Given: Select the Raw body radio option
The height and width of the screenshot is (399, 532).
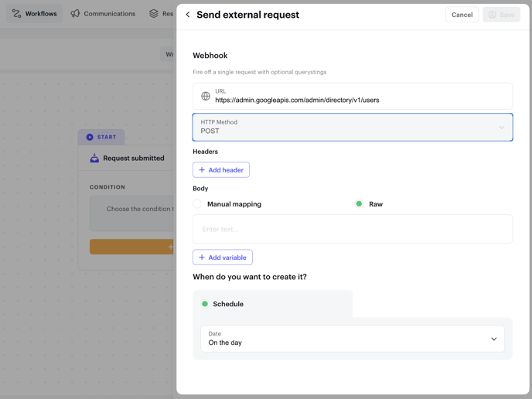Looking at the screenshot, I should pyautogui.click(x=359, y=204).
